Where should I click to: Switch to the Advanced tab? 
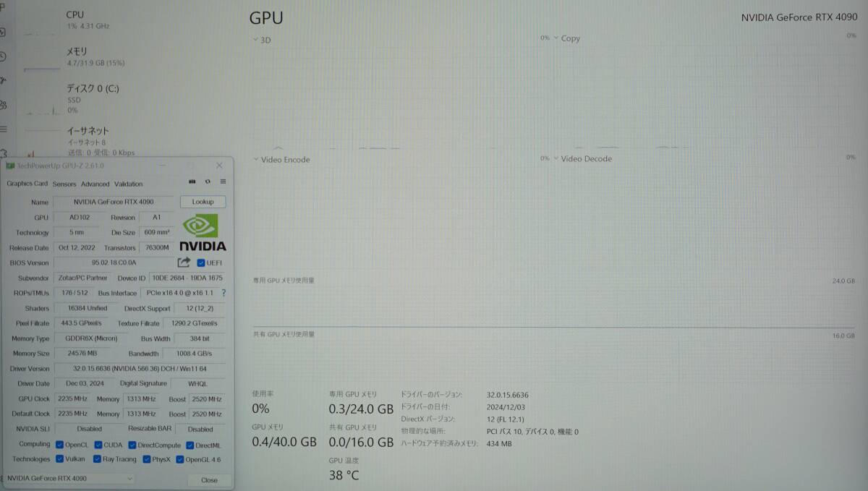coord(95,184)
